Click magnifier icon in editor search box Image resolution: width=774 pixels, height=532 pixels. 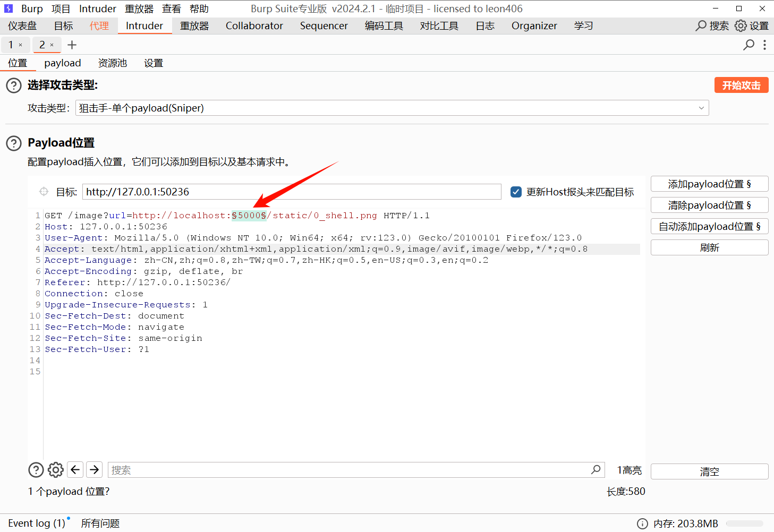tap(596, 470)
